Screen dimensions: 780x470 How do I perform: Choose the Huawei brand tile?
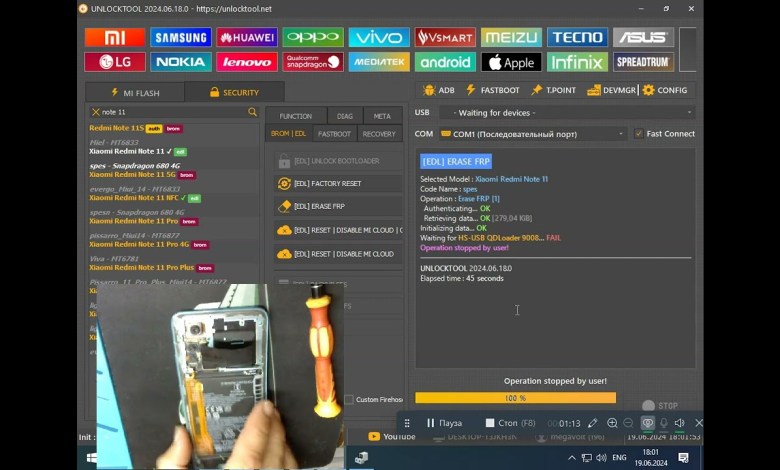point(246,37)
